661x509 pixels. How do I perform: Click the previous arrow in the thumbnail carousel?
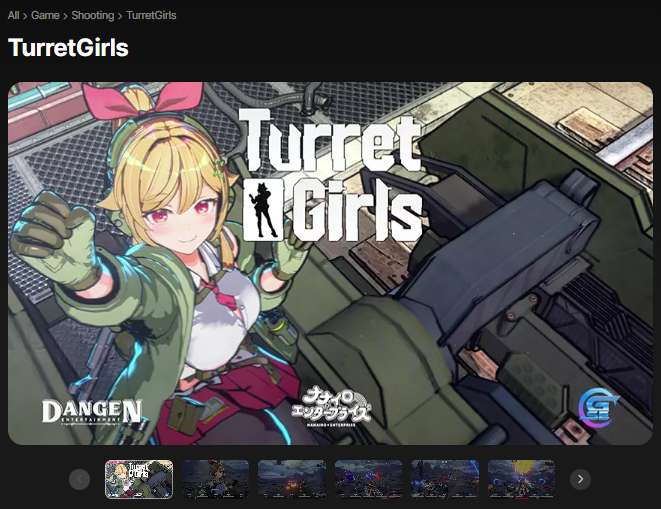tap(80, 479)
